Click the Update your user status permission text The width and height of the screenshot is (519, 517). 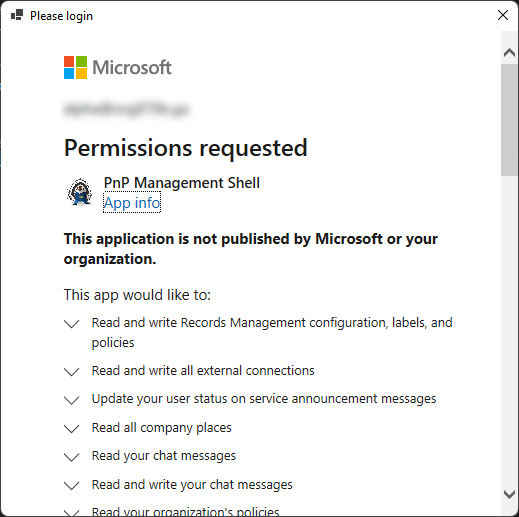coord(264,399)
